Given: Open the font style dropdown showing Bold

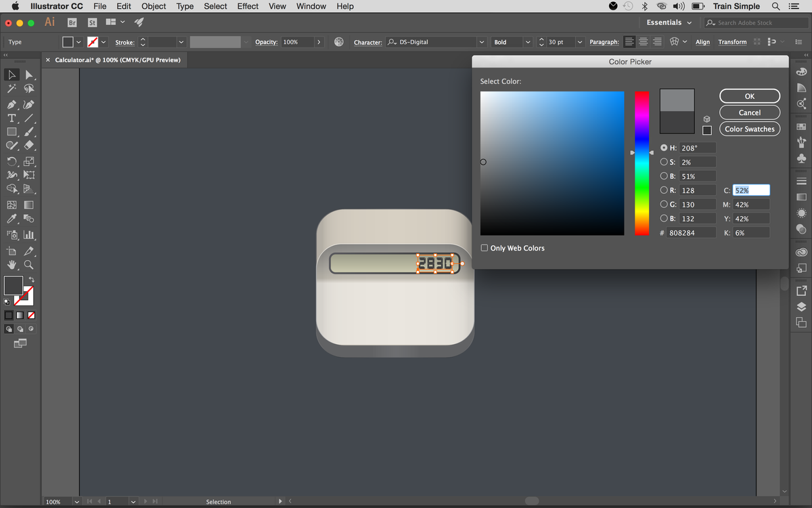Looking at the screenshot, I should 528,42.
